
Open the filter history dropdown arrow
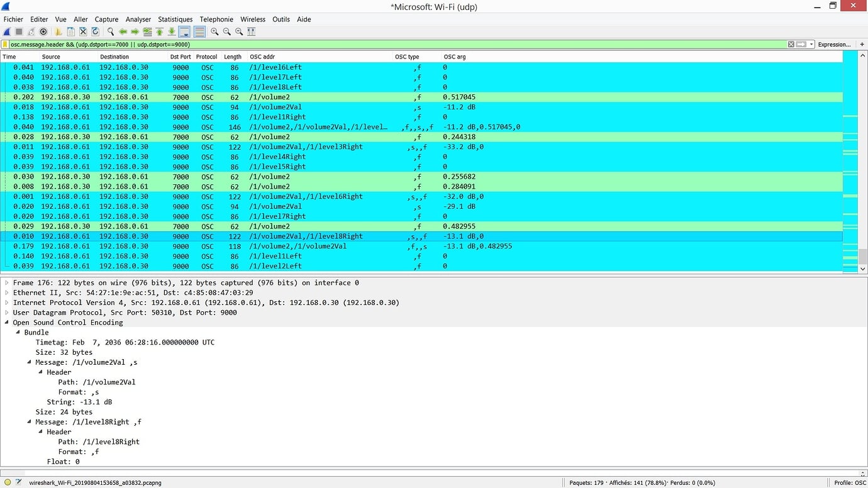811,45
